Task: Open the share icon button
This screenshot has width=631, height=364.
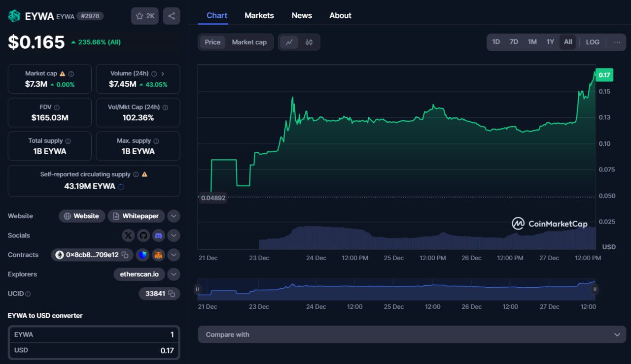Action: point(171,16)
